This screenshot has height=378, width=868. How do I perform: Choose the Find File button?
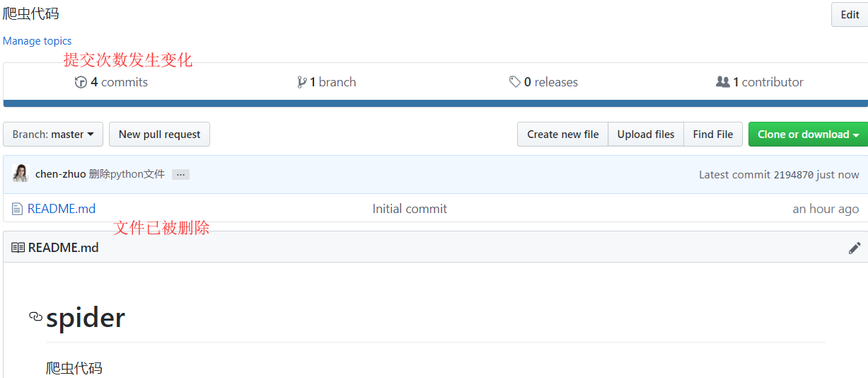pyautogui.click(x=712, y=134)
